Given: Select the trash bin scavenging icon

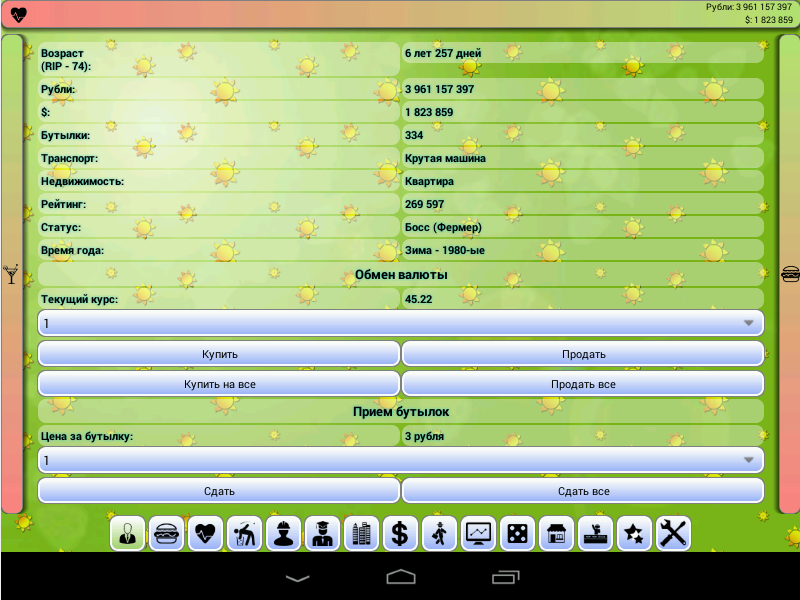Looking at the screenshot, I should tap(244, 534).
